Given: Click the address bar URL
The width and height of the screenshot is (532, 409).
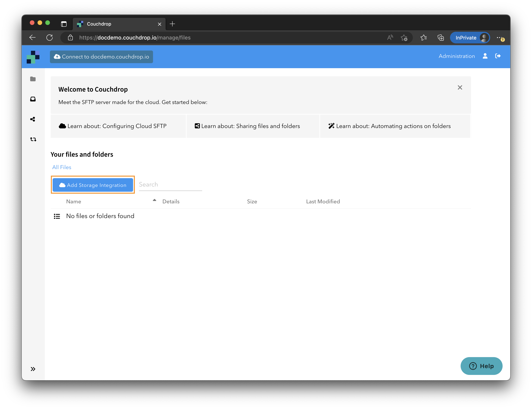Looking at the screenshot, I should tap(135, 38).
